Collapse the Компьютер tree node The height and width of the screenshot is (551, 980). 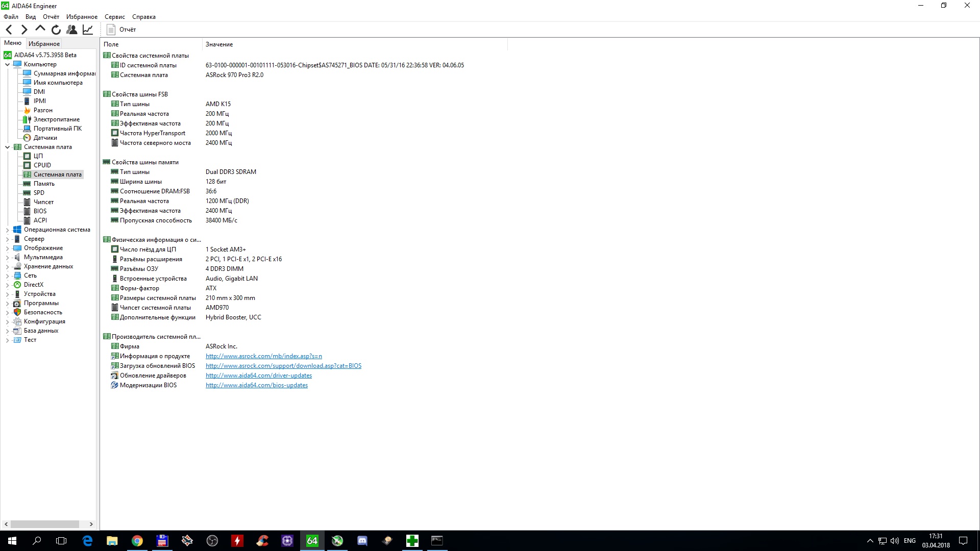tap(7, 64)
